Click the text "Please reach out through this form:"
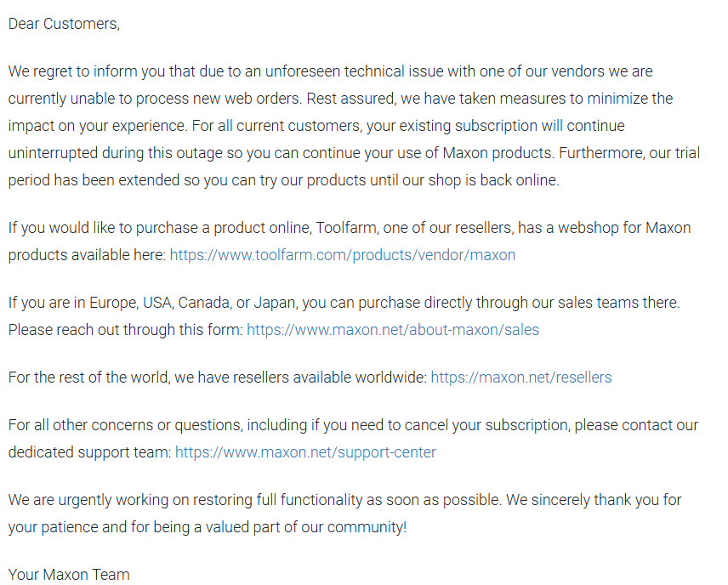This screenshot has width=728, height=585. (x=125, y=330)
